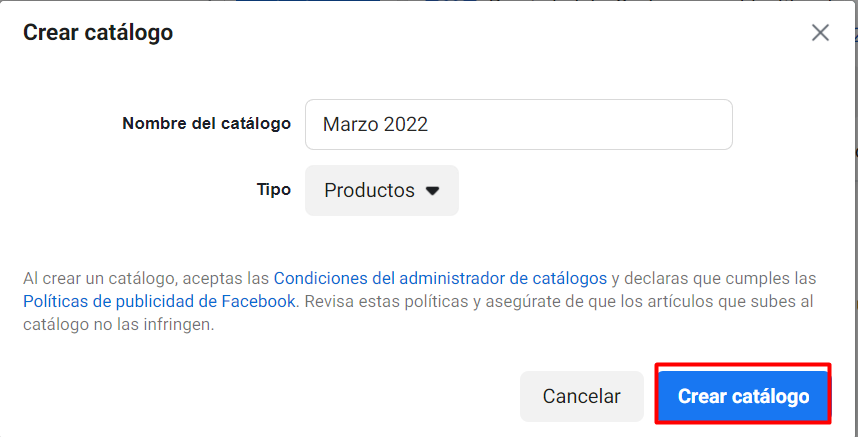Click the empty right side of the name field

click(580, 124)
